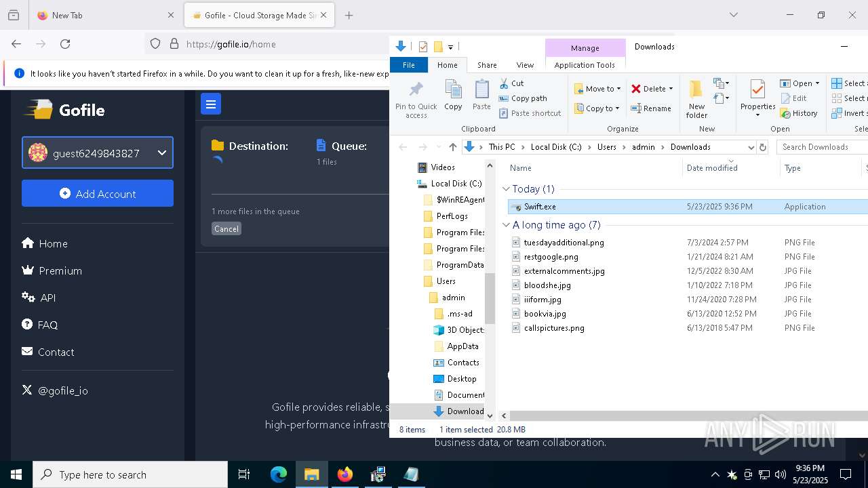
Task: Switch to the Share ribbon tab
Action: coord(487,65)
